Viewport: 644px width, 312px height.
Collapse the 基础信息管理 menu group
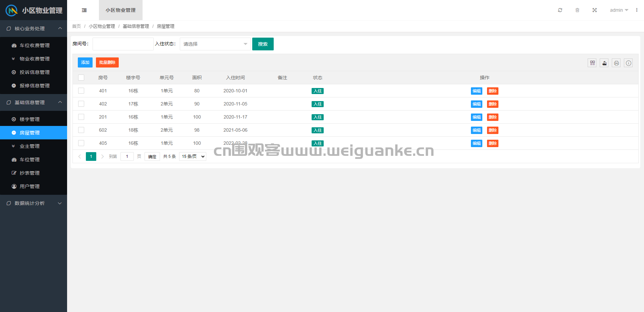[34, 102]
